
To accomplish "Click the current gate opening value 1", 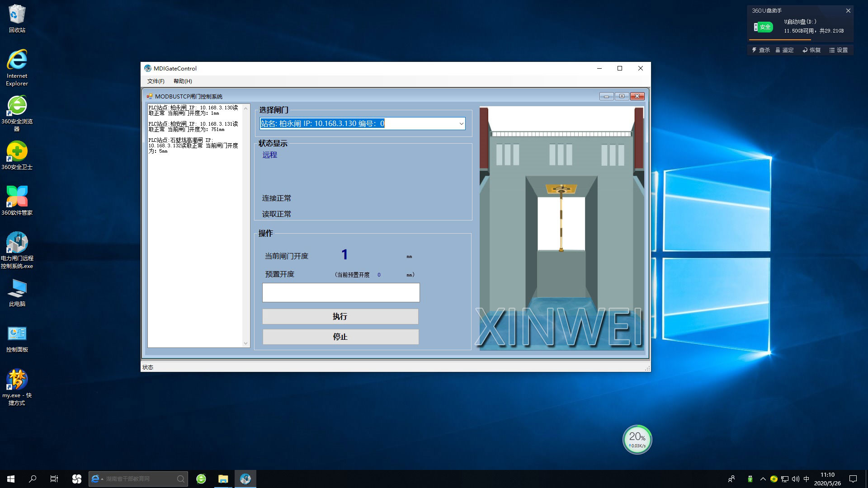I will tap(344, 255).
